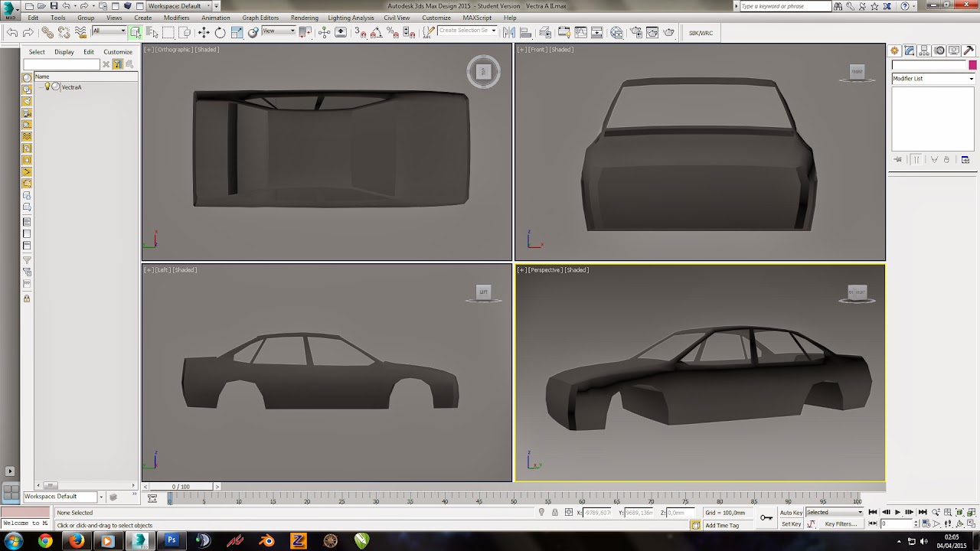
Task: Click the Set Key button
Action: tap(791, 524)
